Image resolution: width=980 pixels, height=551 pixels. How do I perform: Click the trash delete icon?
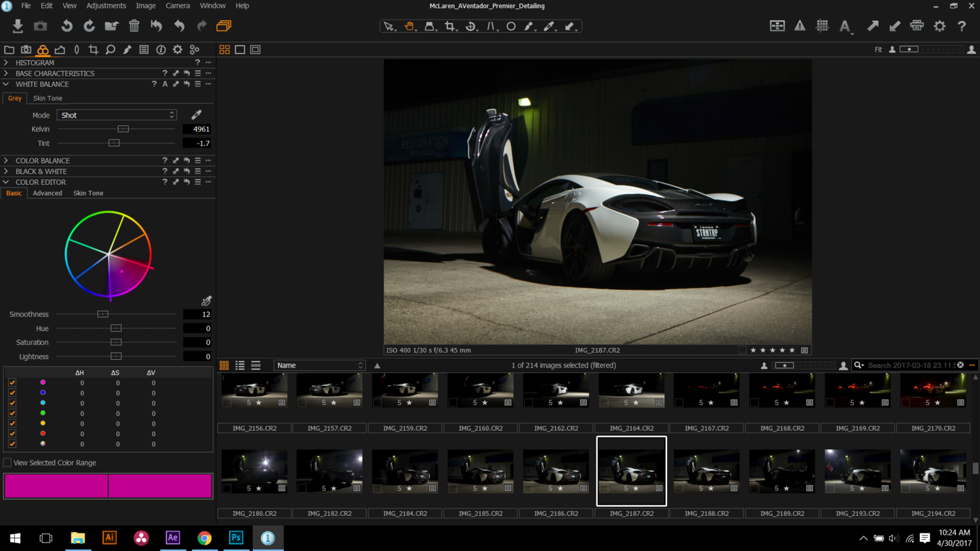(x=134, y=26)
